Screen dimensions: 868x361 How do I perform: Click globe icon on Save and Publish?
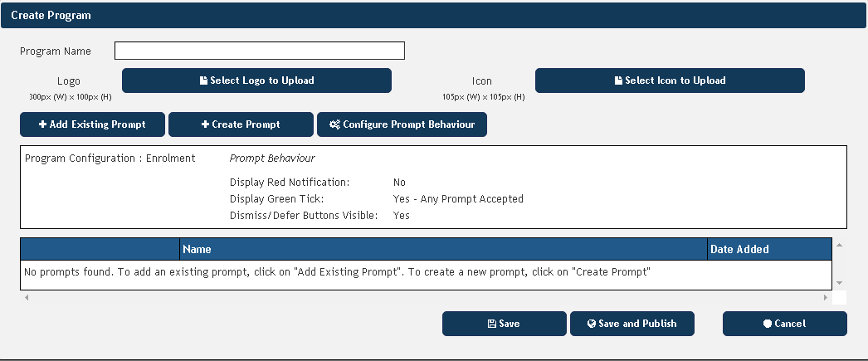[x=591, y=324]
